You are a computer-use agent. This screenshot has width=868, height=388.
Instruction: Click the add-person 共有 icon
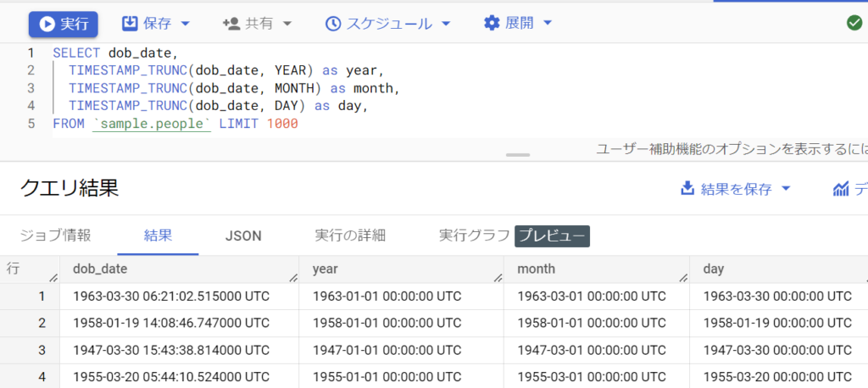(231, 24)
